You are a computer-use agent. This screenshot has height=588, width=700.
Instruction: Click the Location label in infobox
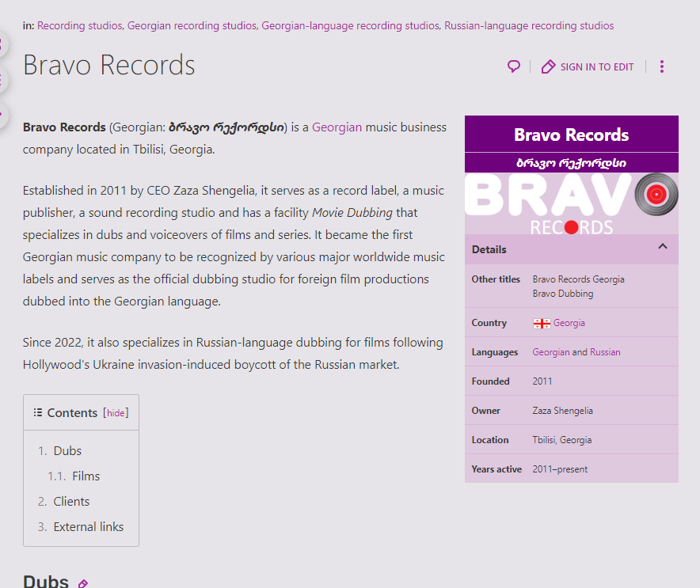click(489, 440)
